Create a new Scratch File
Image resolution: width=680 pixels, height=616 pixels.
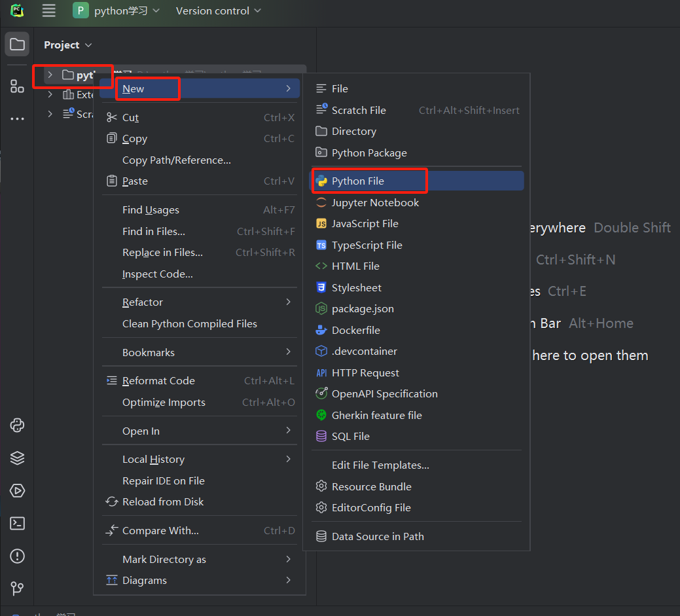click(417, 110)
